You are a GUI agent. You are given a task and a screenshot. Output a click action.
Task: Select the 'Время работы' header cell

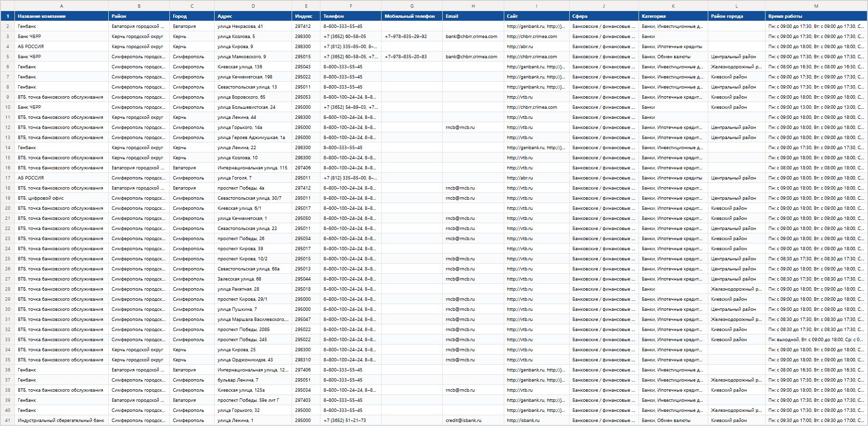pyautogui.click(x=816, y=16)
